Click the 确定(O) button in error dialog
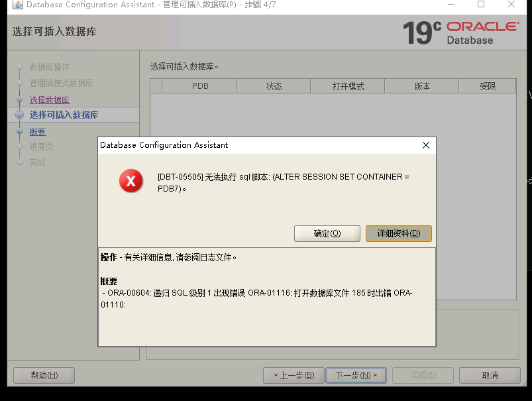The image size is (532, 401). (x=327, y=233)
